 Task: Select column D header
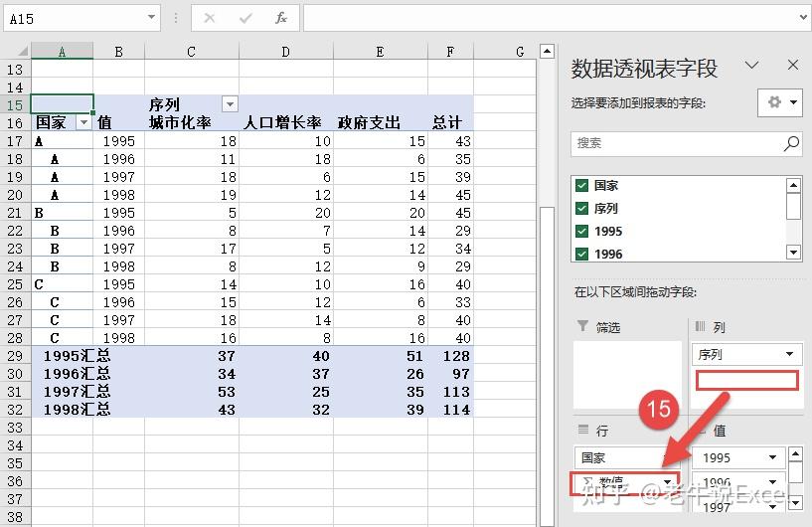[x=286, y=52]
